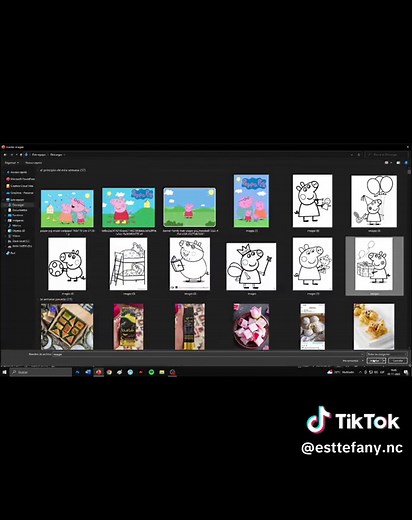The image size is (412, 520).
Task: Select the pastry on white plate photo thumbnail
Action: (x=374, y=327)
